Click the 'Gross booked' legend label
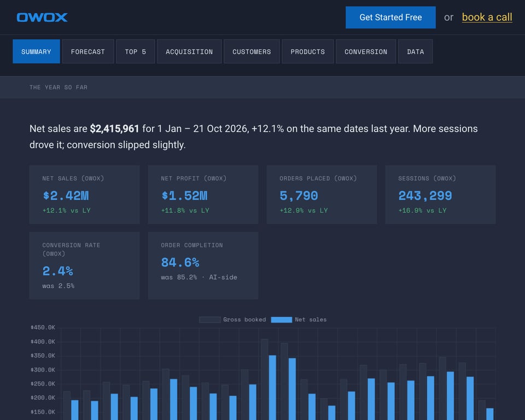Image resolution: width=525 pixels, height=420 pixels. pyautogui.click(x=244, y=319)
